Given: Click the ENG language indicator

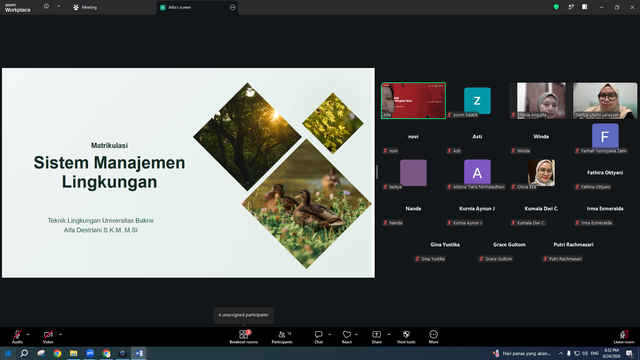Looking at the screenshot, I should point(595,353).
